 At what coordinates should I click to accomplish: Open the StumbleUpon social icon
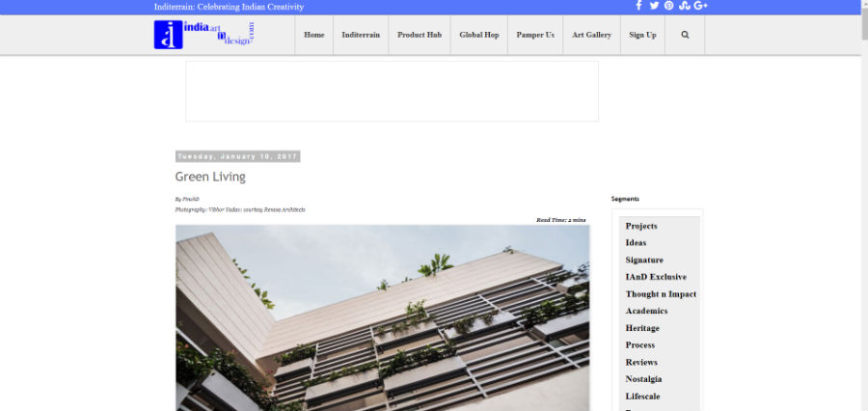click(684, 6)
